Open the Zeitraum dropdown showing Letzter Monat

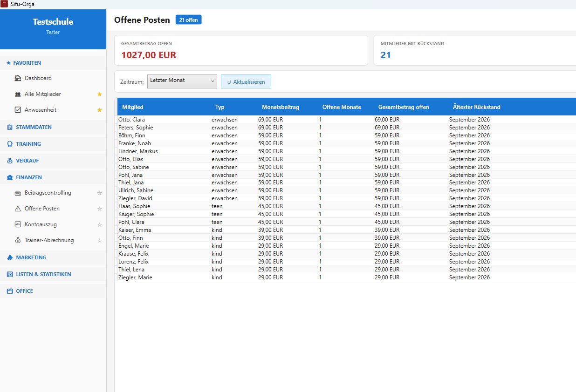[x=182, y=81]
